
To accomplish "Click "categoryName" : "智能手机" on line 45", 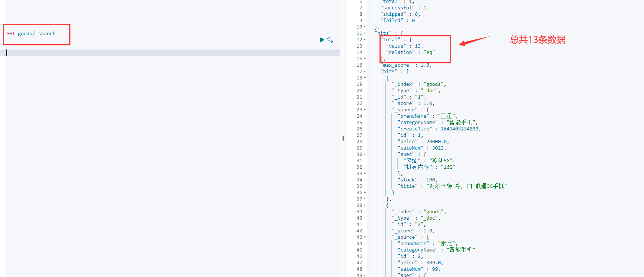I will click(438, 250).
